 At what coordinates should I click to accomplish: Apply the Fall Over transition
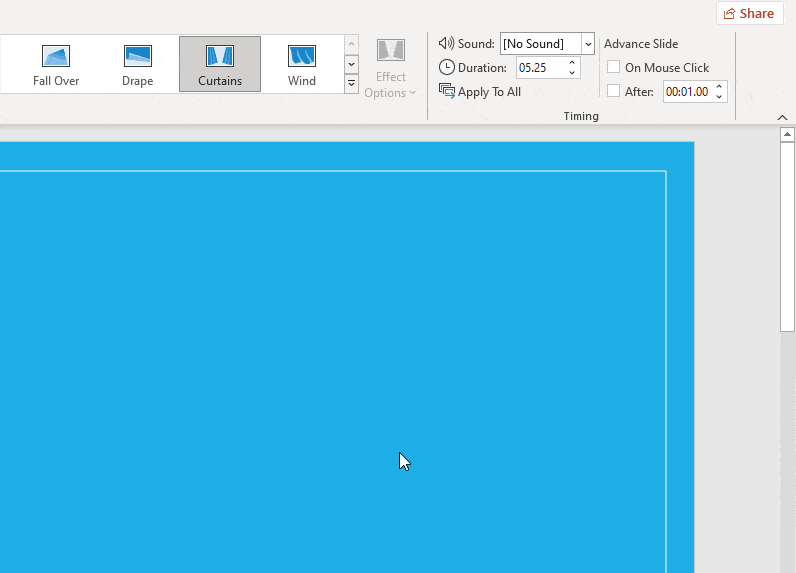[x=56, y=64]
